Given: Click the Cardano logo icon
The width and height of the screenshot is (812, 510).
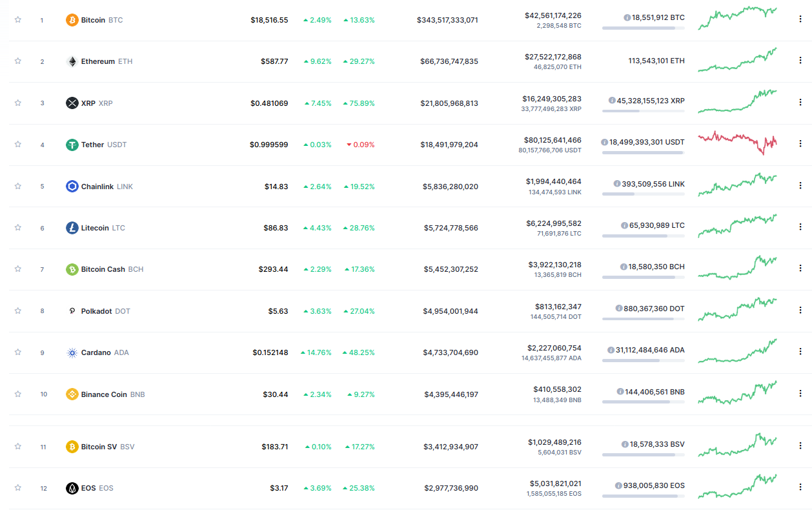Looking at the screenshot, I should click(x=72, y=352).
